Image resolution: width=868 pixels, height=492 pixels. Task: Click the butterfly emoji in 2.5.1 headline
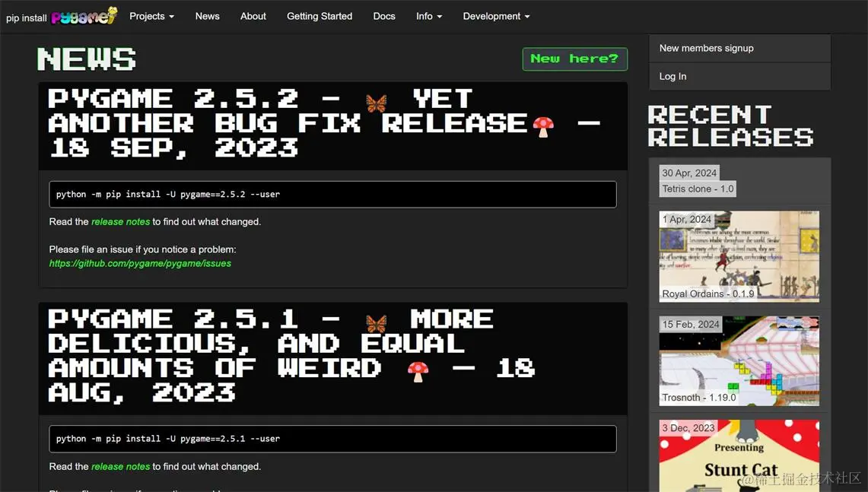click(x=377, y=324)
